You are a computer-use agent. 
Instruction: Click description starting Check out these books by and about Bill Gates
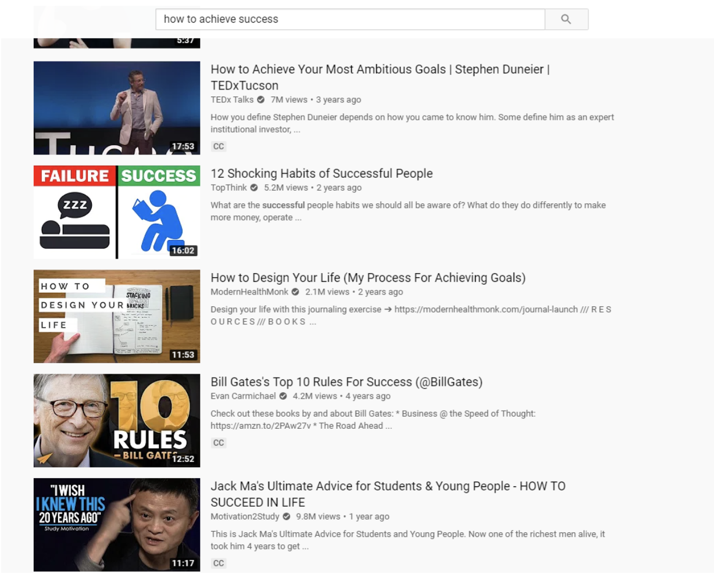[x=373, y=420]
